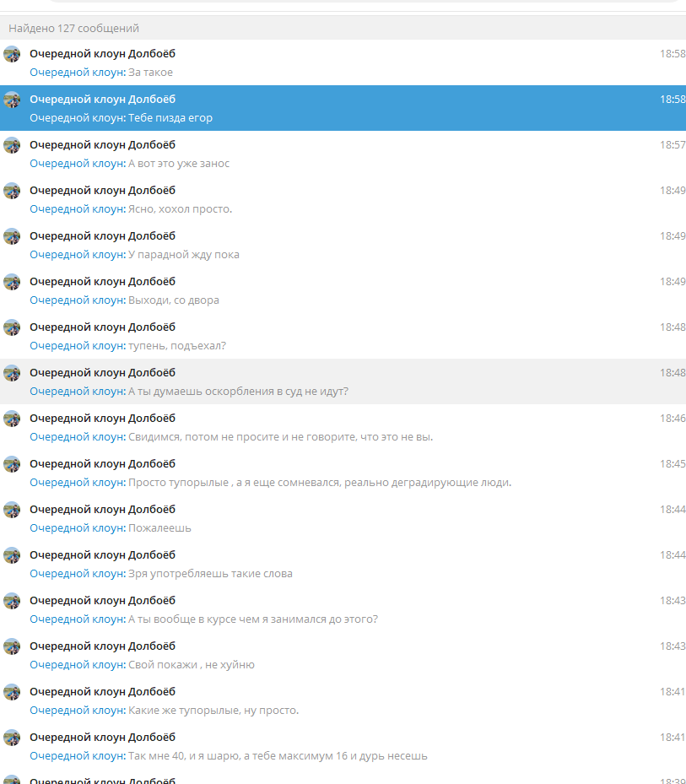Open result "Просто тупорылые, а я еще сомневался"
The image size is (686, 784).
coord(343,473)
